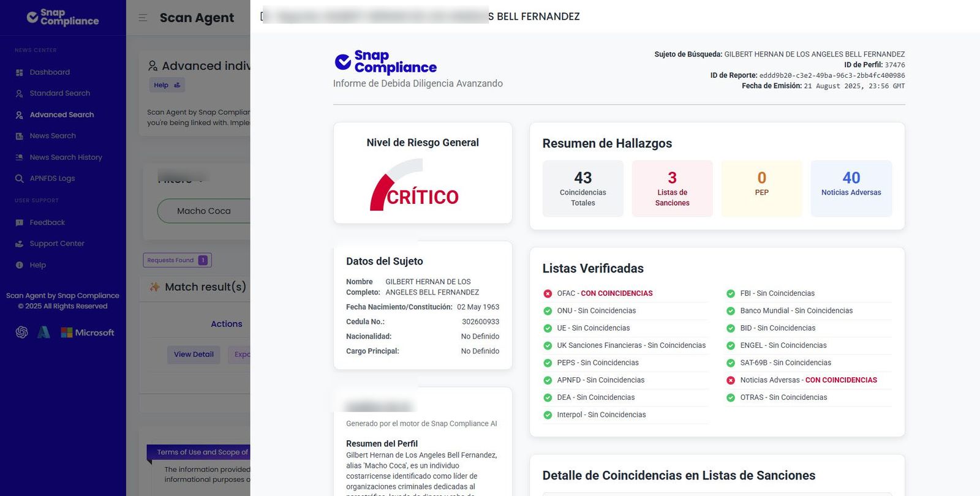Click the red Noticias Adversas status icon
Screen dimensions: 980x496
[x=731, y=380]
